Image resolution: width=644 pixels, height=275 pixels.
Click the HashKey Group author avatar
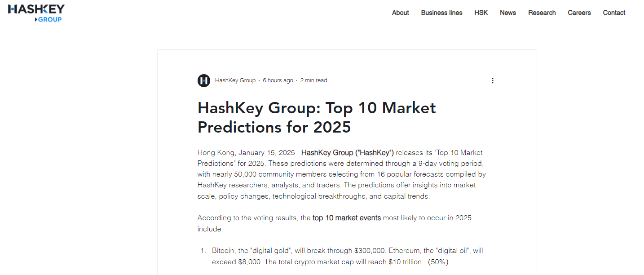(x=204, y=80)
